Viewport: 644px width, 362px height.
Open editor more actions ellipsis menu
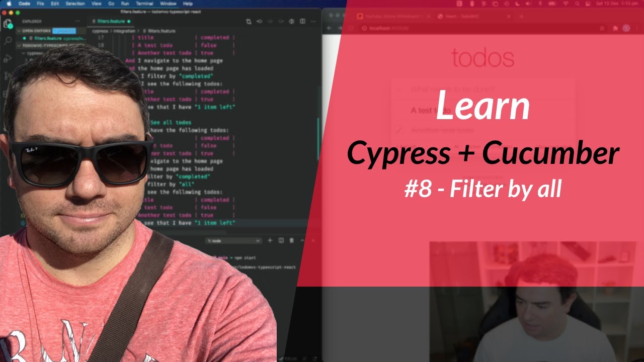(313, 22)
